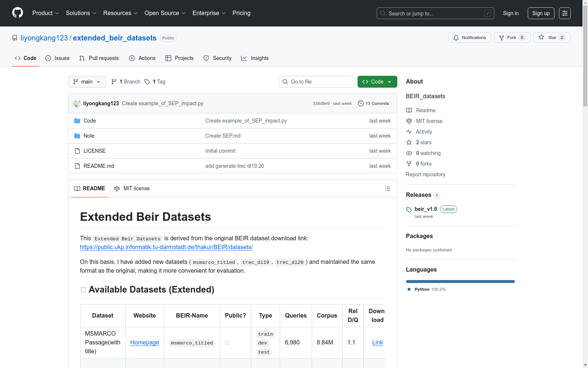Click the Star icon for this repository
The width and height of the screenshot is (588, 368).
(x=541, y=38)
